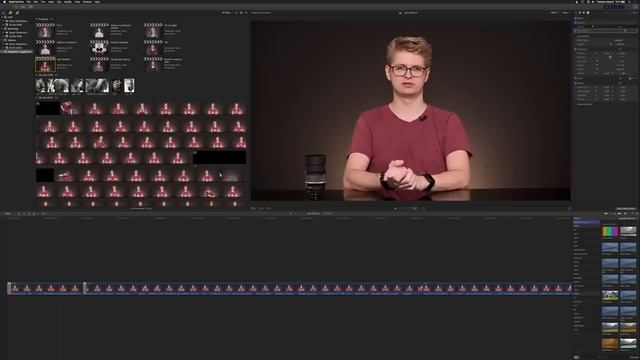Select the highlighted effects category row
The image size is (640, 360).
587,222
